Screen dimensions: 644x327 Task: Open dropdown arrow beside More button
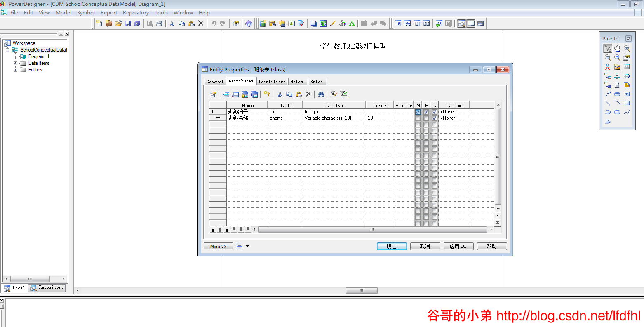tap(247, 246)
